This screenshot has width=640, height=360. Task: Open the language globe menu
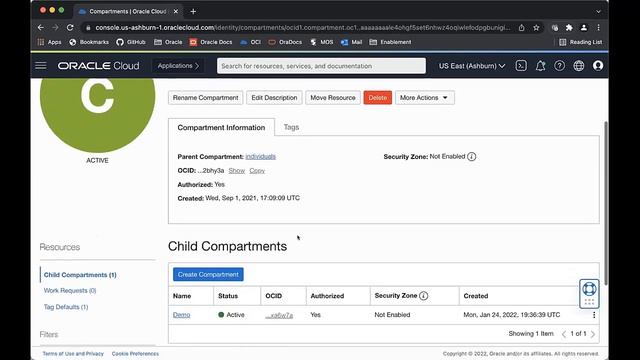[579, 66]
